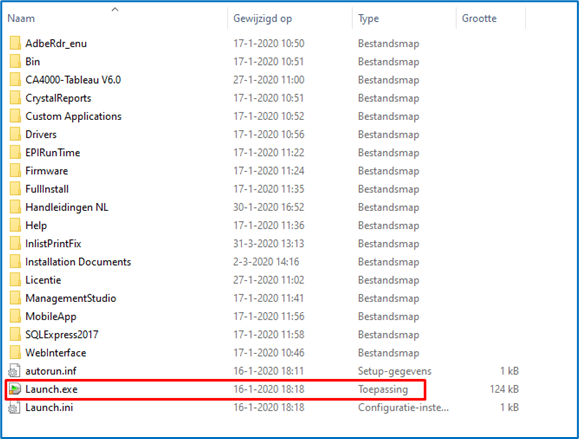Select the CrystalReports folder icon
The image size is (579, 439).
tap(15, 98)
